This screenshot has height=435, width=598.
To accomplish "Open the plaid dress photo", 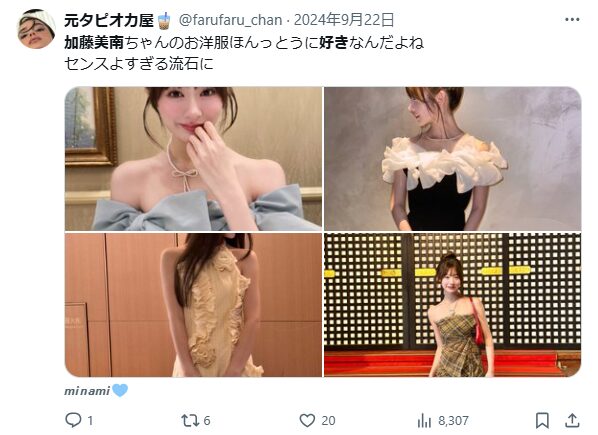I will click(453, 305).
